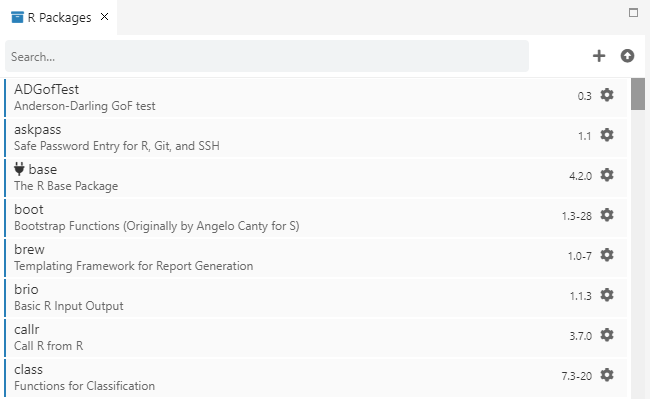Click the update packages up-arrow icon

pyautogui.click(x=627, y=56)
